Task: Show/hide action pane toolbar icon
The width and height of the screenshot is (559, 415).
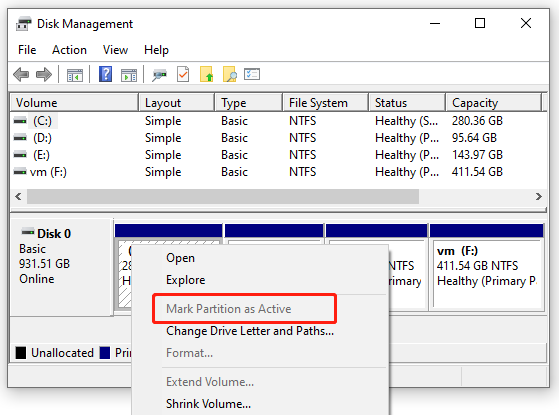Action: [129, 75]
